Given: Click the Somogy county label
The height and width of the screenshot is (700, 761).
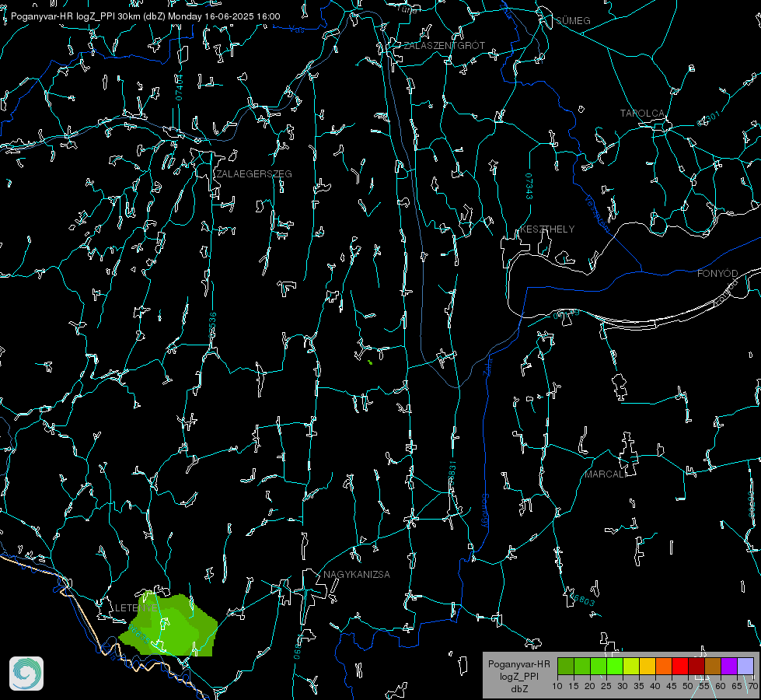Looking at the screenshot, I should pyautogui.click(x=485, y=511).
